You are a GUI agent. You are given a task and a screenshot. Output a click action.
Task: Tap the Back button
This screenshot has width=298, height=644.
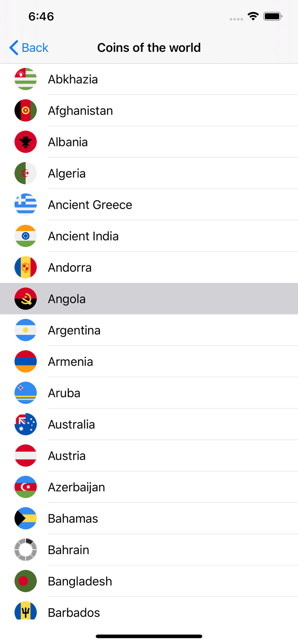click(28, 48)
